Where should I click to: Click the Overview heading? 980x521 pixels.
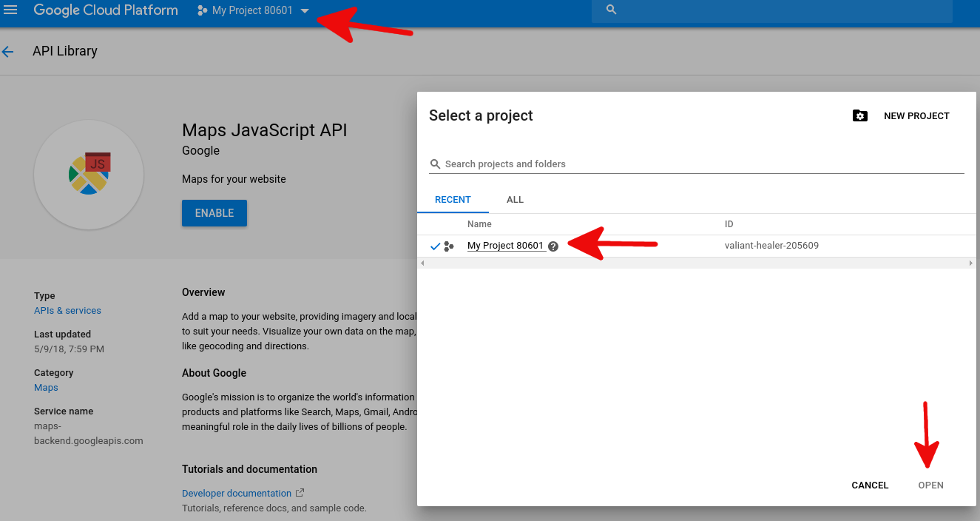click(x=203, y=292)
